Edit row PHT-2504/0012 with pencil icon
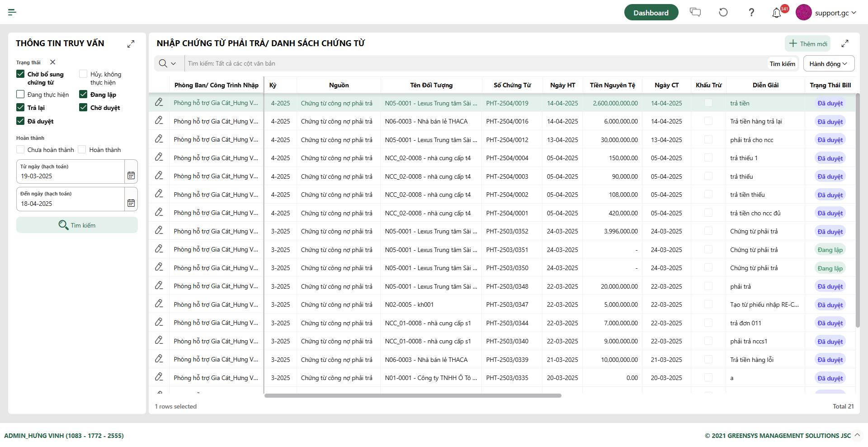 (x=159, y=139)
